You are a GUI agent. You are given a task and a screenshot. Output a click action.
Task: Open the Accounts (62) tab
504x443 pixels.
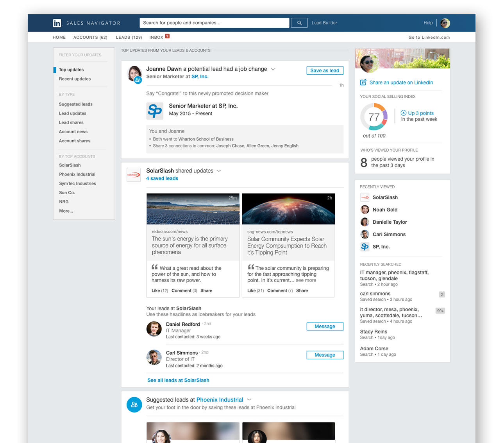pyautogui.click(x=90, y=38)
